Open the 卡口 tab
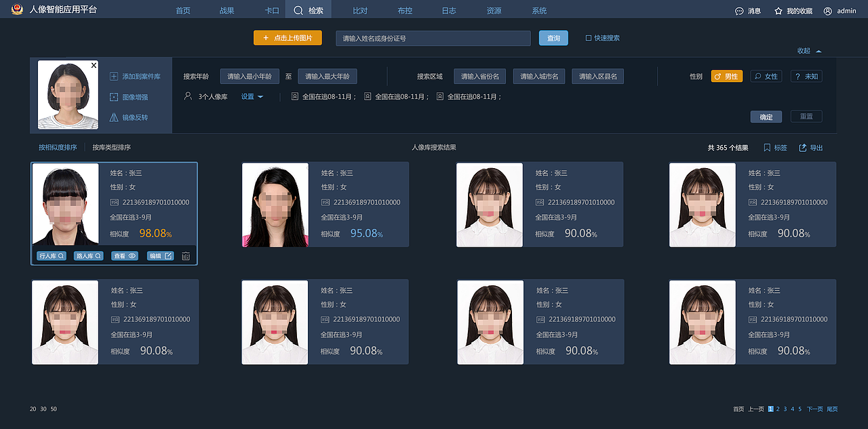 coord(272,11)
